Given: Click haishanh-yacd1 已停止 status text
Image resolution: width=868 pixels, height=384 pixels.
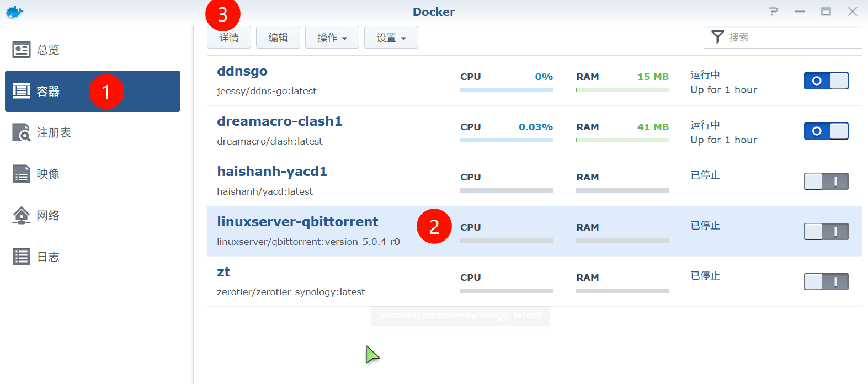Looking at the screenshot, I should point(705,175).
